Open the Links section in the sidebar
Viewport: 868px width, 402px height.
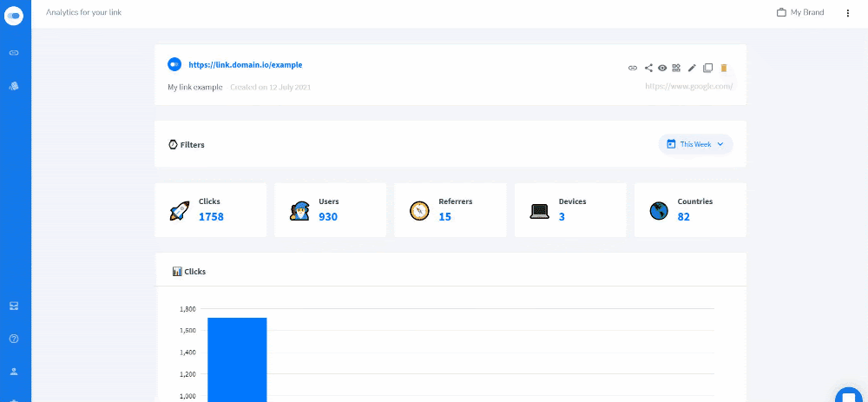14,53
